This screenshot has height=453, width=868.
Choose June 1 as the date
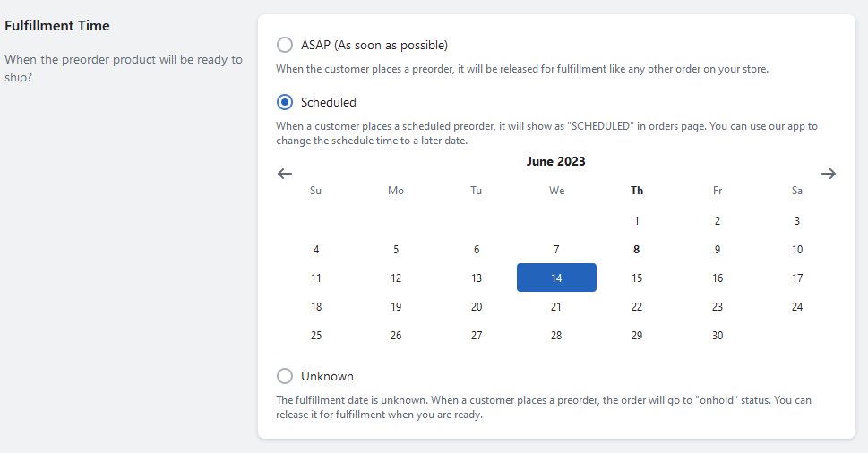636,220
